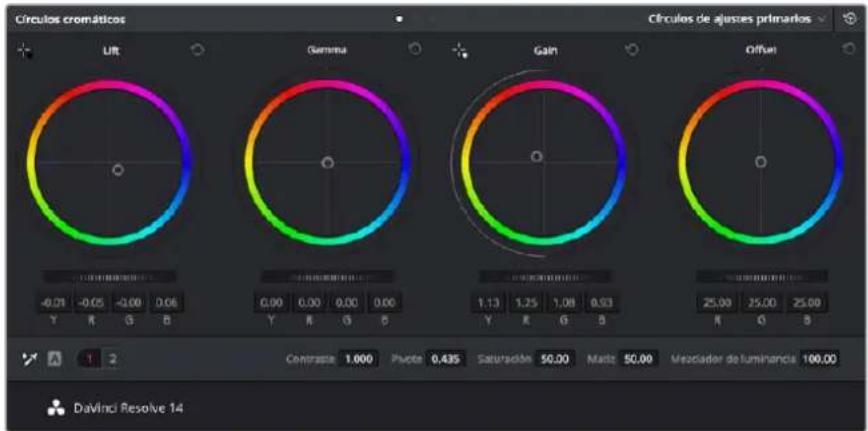Click the Saturación value 50.00

(555, 359)
